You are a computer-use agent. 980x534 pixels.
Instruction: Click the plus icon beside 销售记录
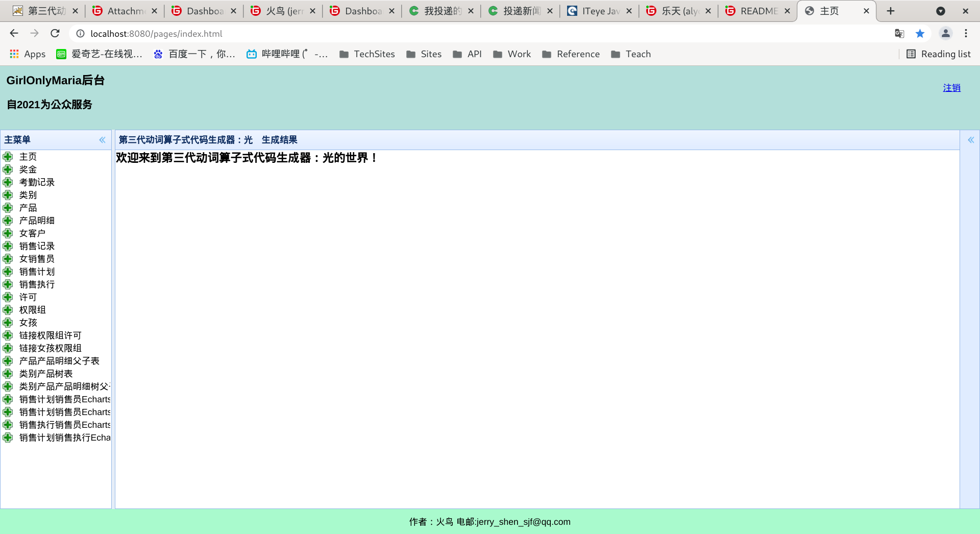point(8,246)
